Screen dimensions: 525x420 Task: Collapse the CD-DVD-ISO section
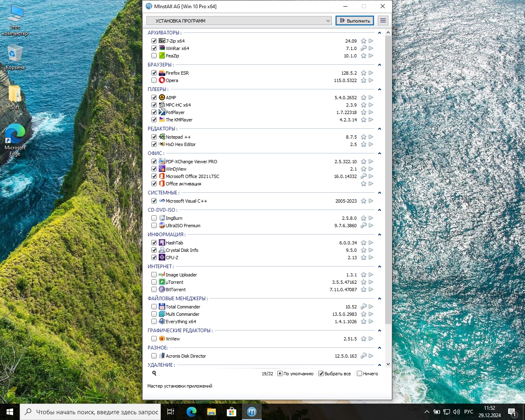(x=379, y=210)
